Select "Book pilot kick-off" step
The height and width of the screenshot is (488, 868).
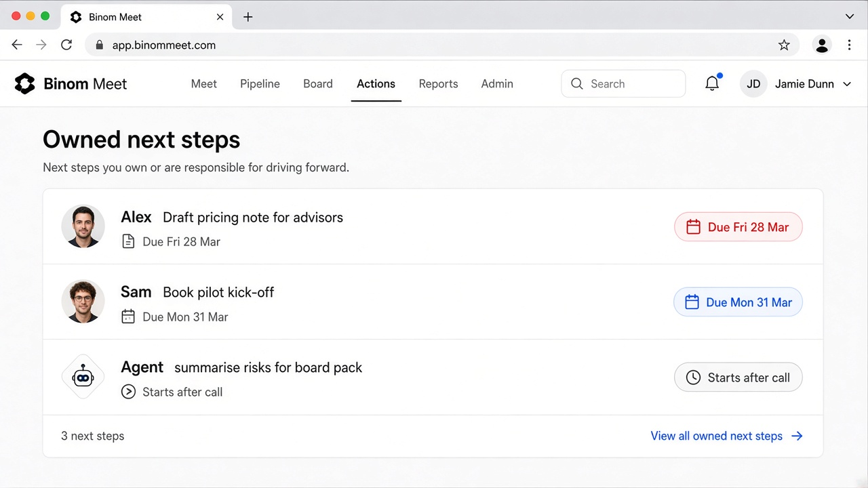[x=218, y=293]
